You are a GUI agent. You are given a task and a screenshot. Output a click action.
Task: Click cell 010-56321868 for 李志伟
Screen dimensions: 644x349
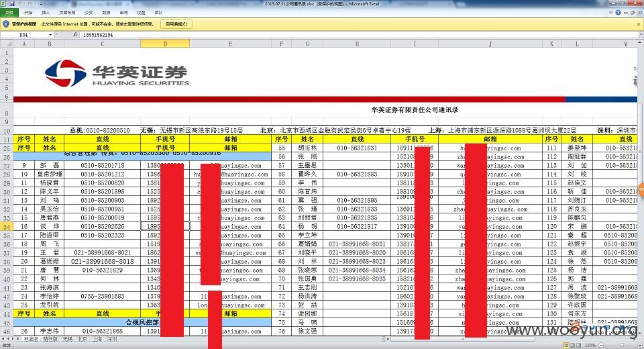pyautogui.click(x=102, y=331)
